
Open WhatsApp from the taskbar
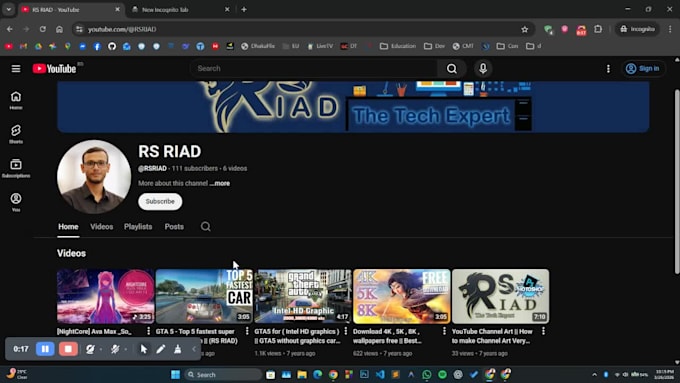427,374
